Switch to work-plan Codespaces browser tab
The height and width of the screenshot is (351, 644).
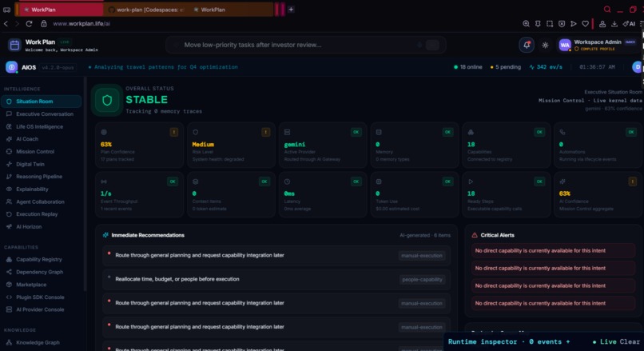(x=145, y=10)
